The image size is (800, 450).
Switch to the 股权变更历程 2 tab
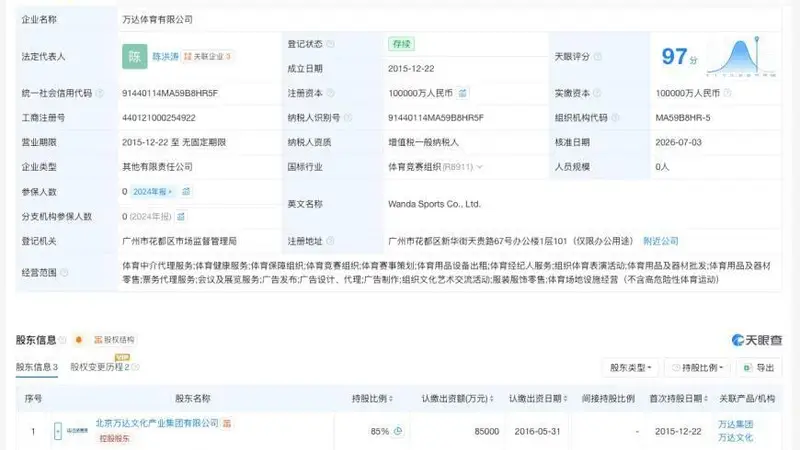click(100, 367)
